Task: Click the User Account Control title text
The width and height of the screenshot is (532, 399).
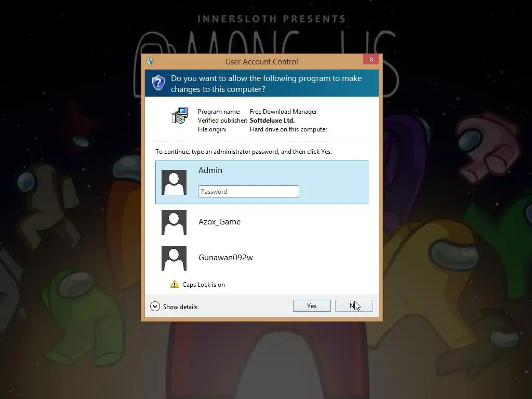Action: 262,61
